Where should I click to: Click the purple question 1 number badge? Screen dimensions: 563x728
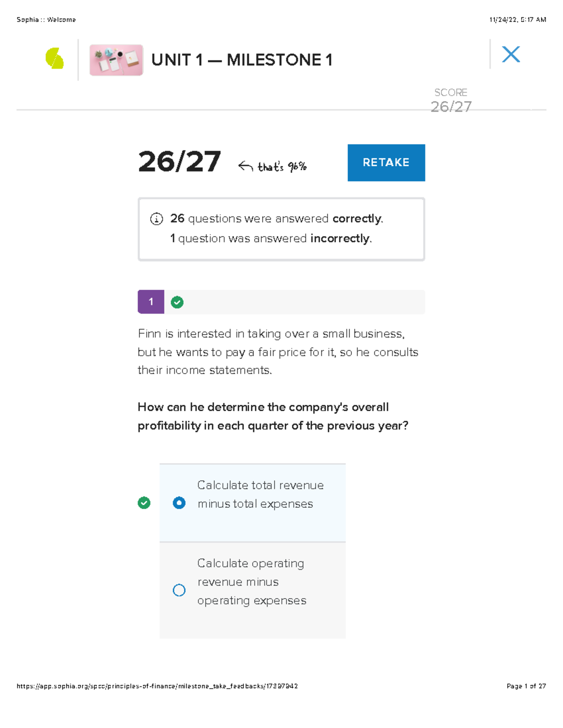pyautogui.click(x=151, y=302)
